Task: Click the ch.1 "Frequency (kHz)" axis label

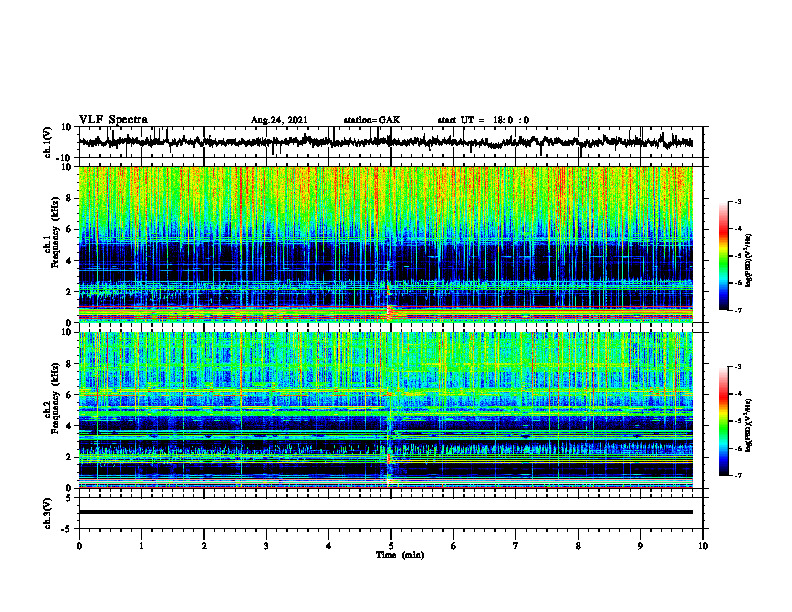Action: [x=55, y=232]
